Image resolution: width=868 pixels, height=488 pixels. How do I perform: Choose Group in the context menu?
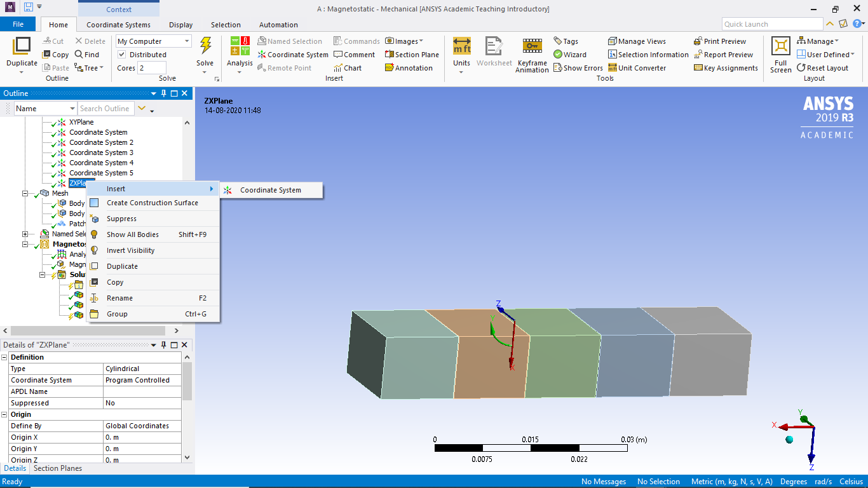click(153, 314)
